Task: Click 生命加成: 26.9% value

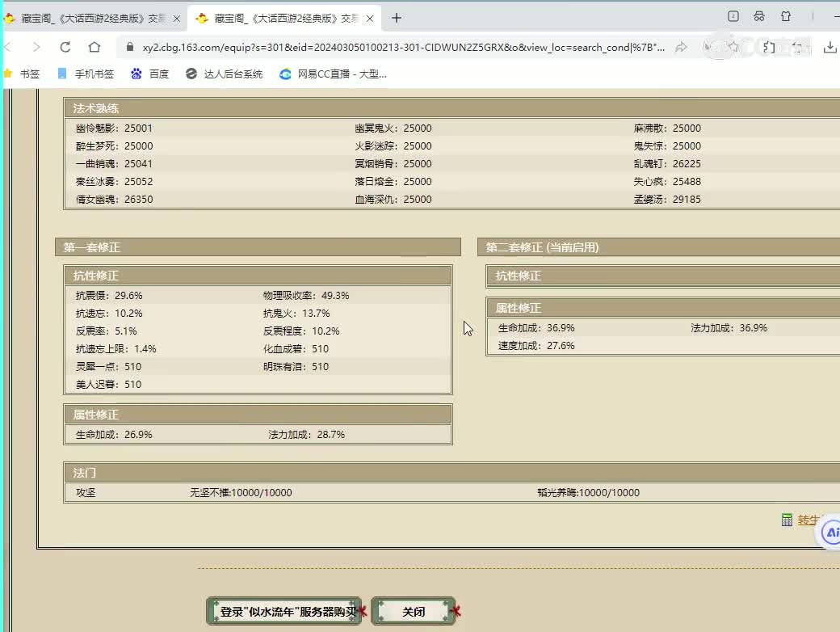Action: [x=114, y=435]
